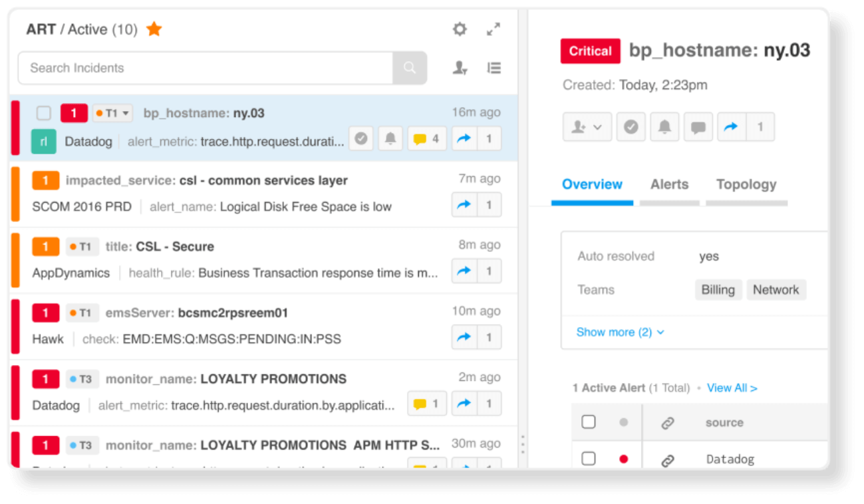Image resolution: width=864 pixels, height=504 pixels.
Task: Share the ny.03 incident row
Action: click(464, 139)
